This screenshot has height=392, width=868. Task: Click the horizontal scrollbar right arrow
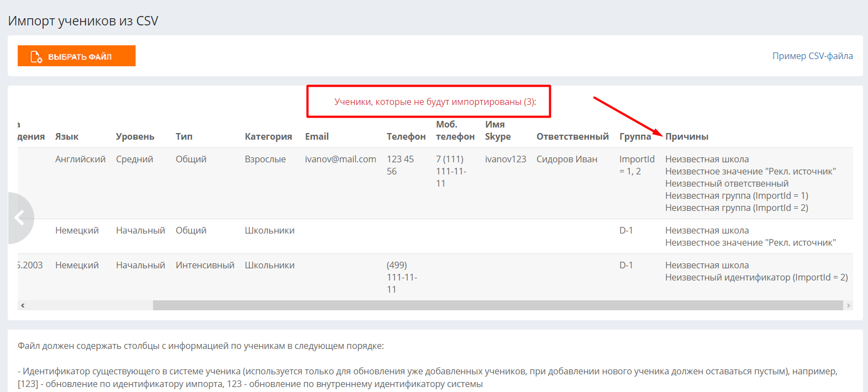tap(848, 305)
